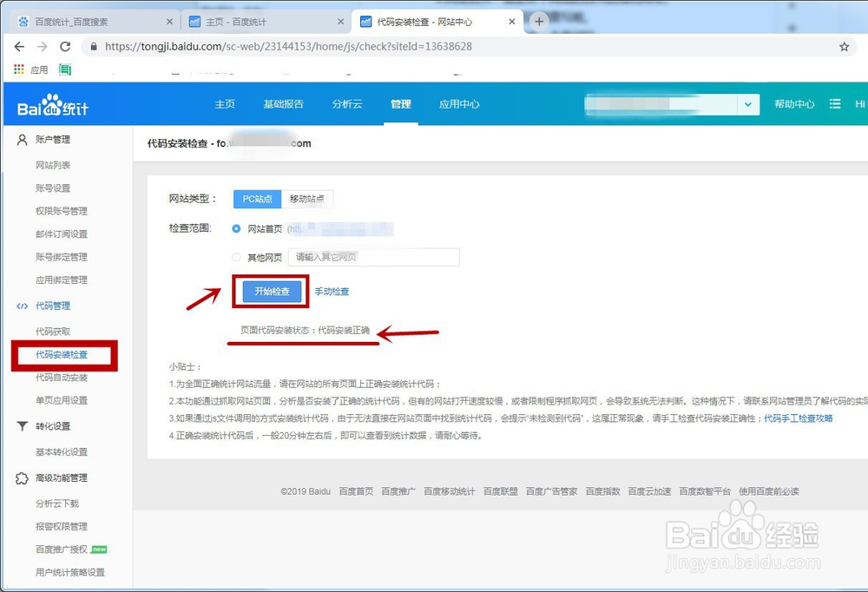Collapse the 高级功能管理 sidebar section

61,477
